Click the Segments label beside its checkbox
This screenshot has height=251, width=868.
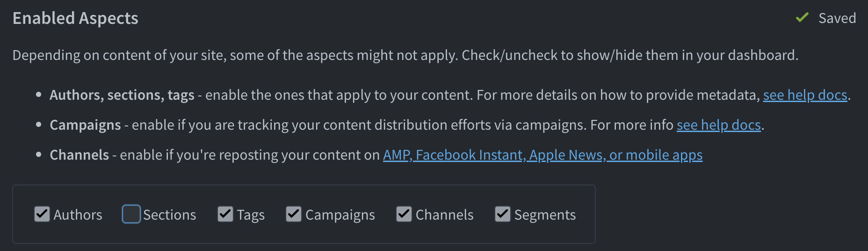pyautogui.click(x=545, y=215)
